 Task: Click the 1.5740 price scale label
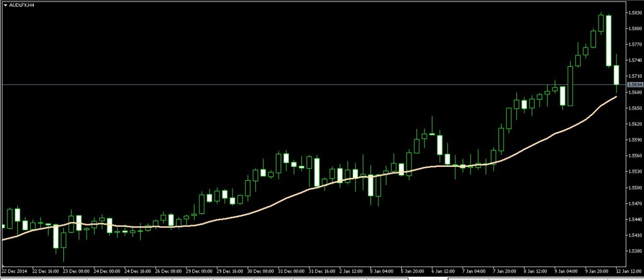(x=635, y=60)
